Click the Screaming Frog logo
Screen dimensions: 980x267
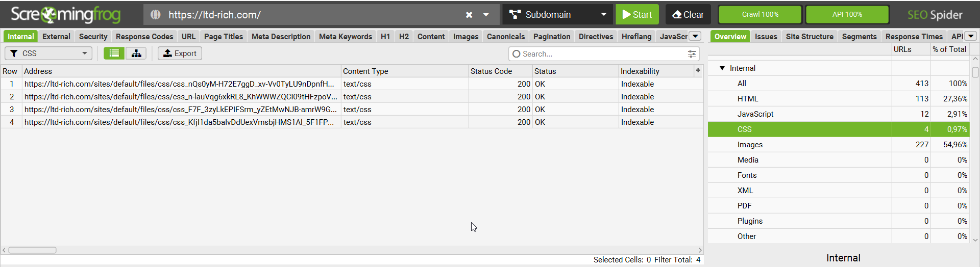(x=66, y=14)
